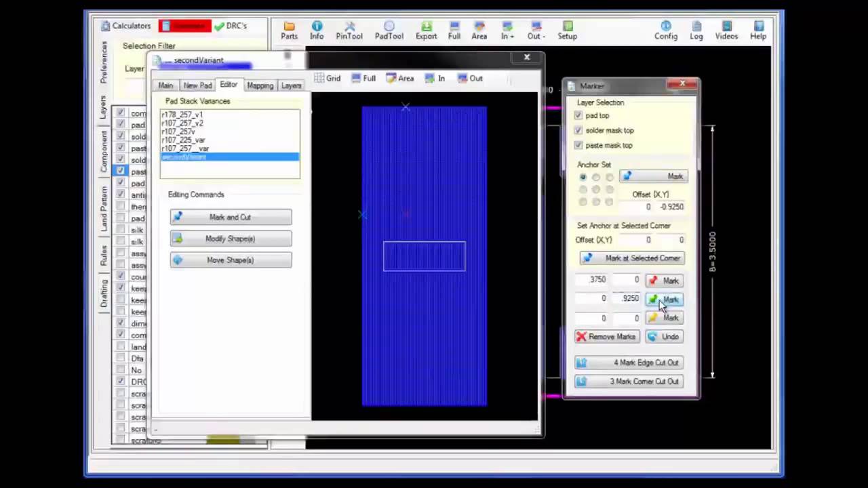Click the red pin Mark button
The image size is (868, 488).
665,281
